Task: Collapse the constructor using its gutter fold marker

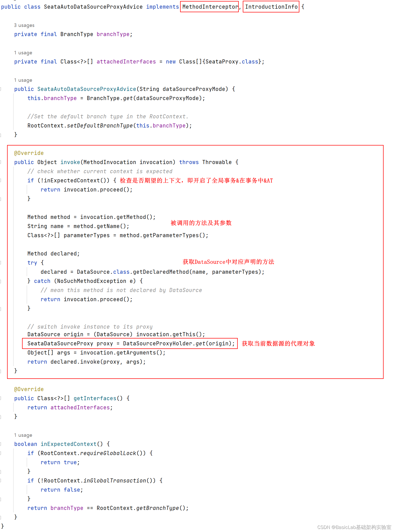Action: point(1,89)
